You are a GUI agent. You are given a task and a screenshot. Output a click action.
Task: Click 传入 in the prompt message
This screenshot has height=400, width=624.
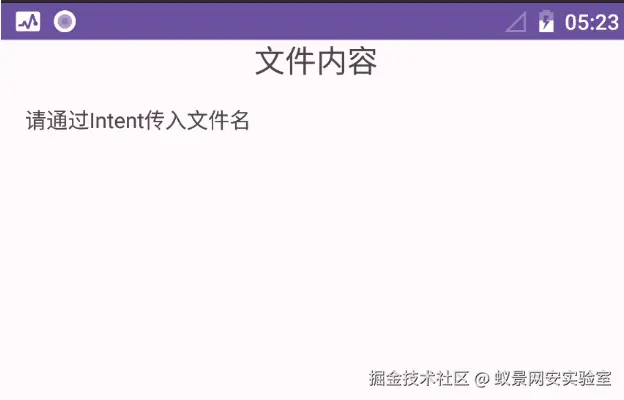[x=165, y=120]
